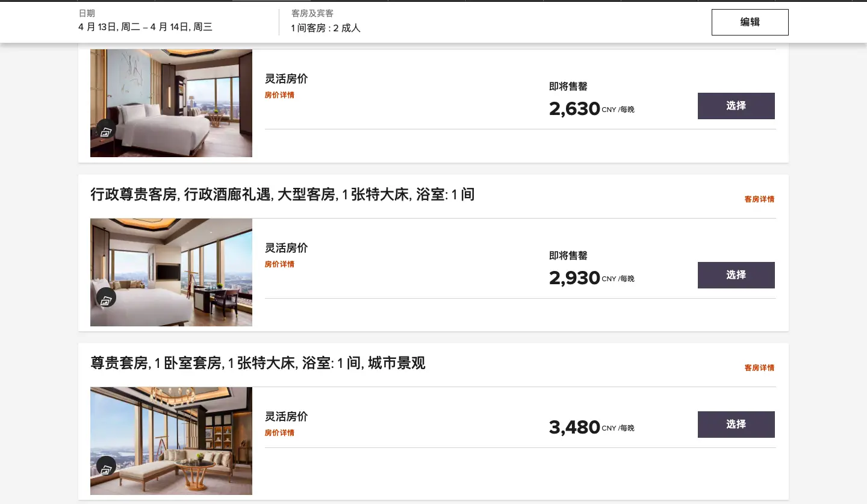Click the gallery icon on 行政尊贵客房 photo
Screen dimensions: 867x504
(107, 297)
